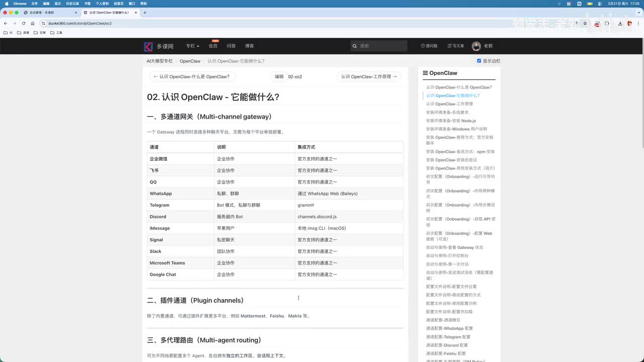644x362 pixels.
Task: Open sidebar item 配置文件说明-配置热加载
Action: (x=449, y=312)
